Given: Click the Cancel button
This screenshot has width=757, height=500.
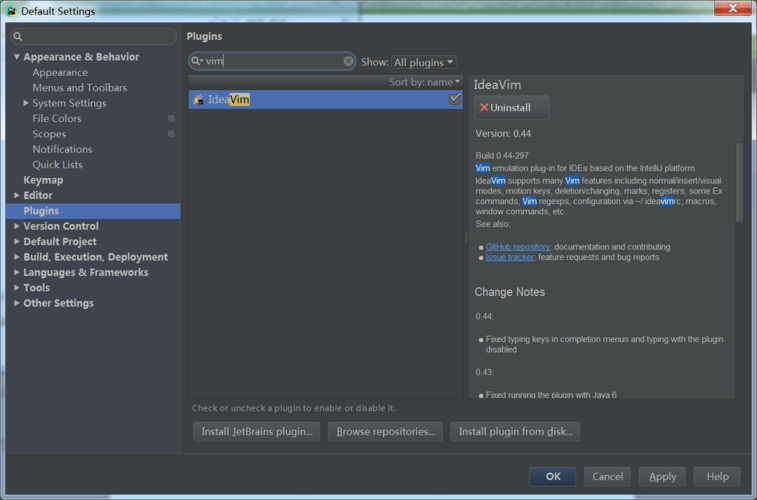Looking at the screenshot, I should pos(607,476).
